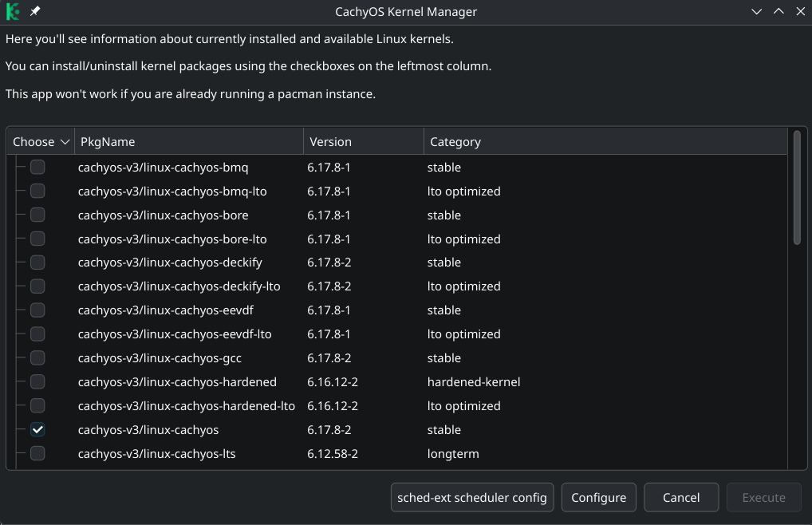812x525 pixels.
Task: Click the CachyOS Kernel Manager app icon
Action: 11,11
